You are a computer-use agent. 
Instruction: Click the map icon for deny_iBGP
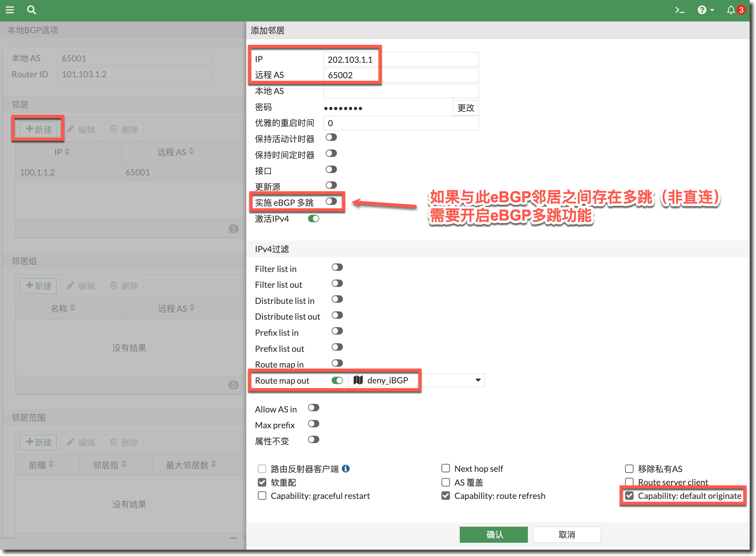point(358,380)
